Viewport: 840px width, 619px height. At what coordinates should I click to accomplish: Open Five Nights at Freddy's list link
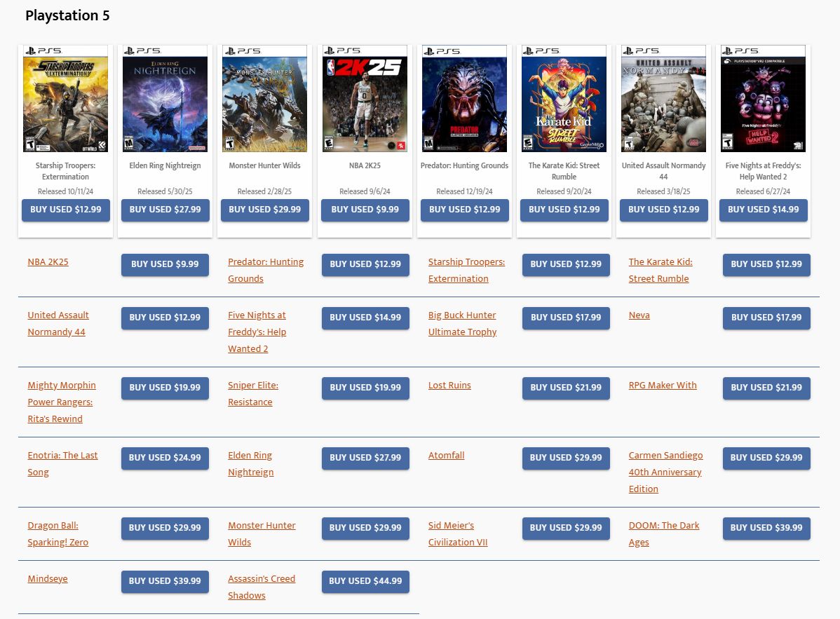pos(257,332)
